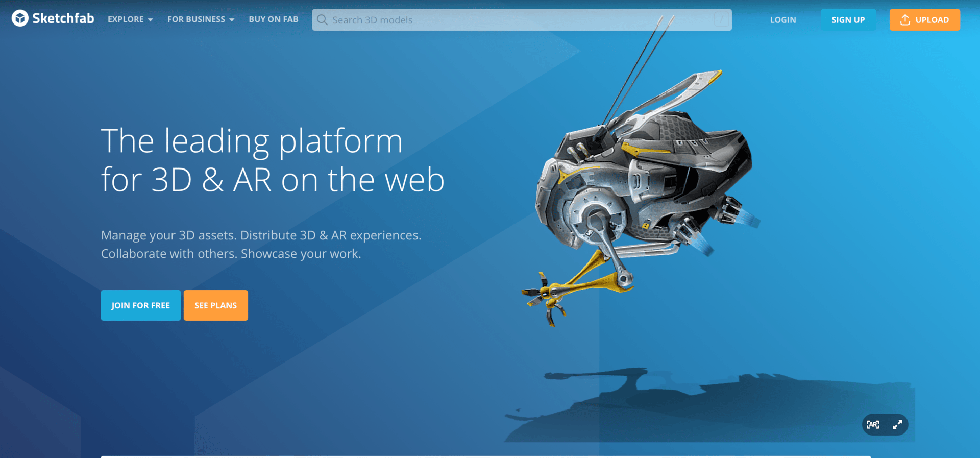Image resolution: width=980 pixels, height=458 pixels.
Task: Click the Sketchfab cube logo icon
Action: pyautogui.click(x=20, y=18)
